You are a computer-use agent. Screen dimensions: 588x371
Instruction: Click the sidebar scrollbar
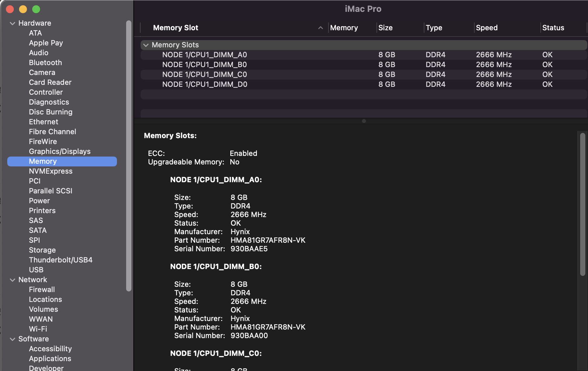(128, 155)
